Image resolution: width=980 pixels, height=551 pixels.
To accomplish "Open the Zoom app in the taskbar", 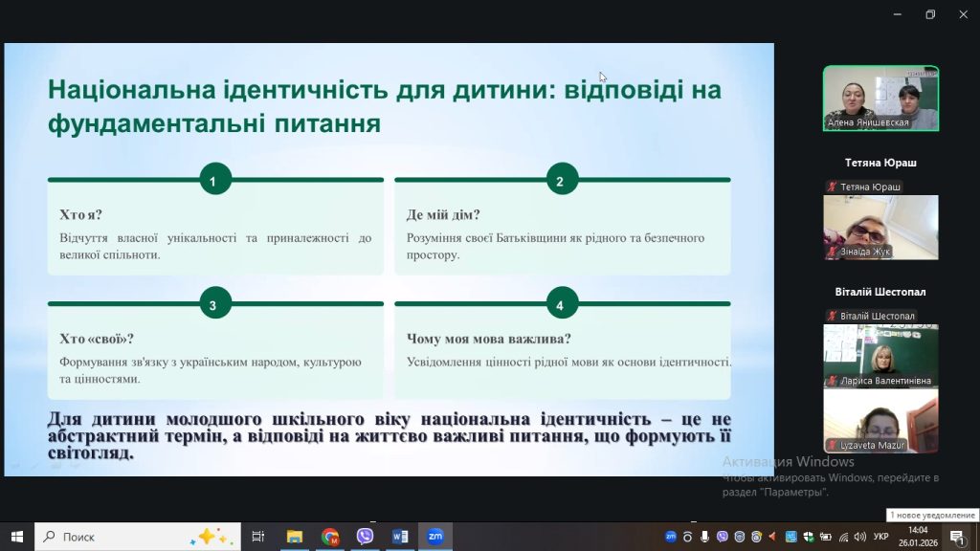I will [434, 537].
